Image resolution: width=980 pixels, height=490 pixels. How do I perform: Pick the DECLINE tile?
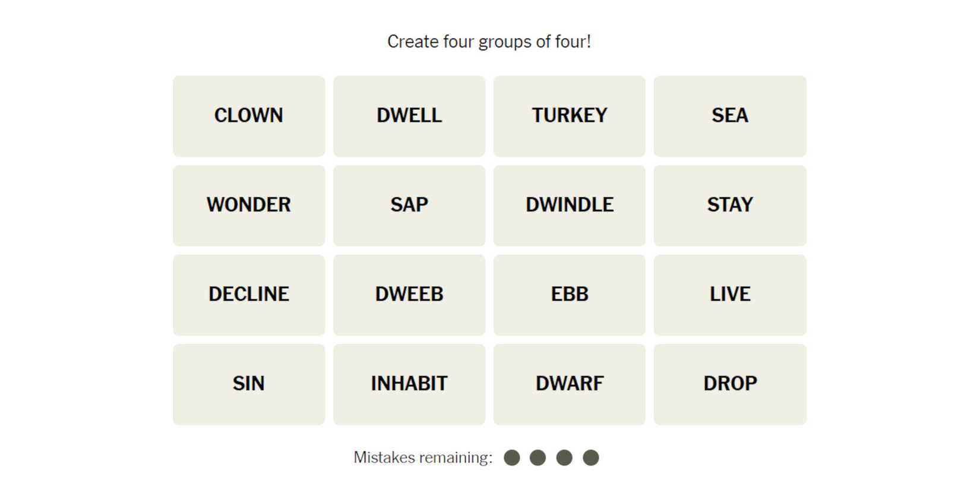pyautogui.click(x=249, y=295)
